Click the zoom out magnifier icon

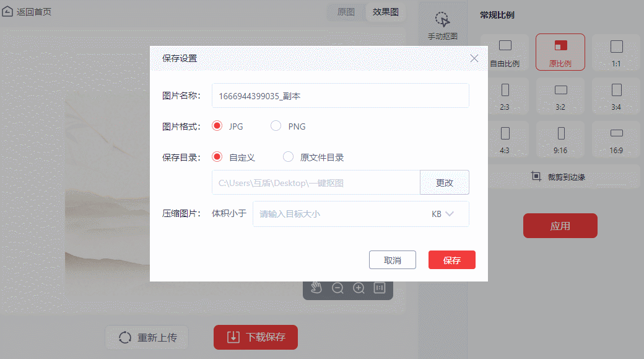coord(337,288)
